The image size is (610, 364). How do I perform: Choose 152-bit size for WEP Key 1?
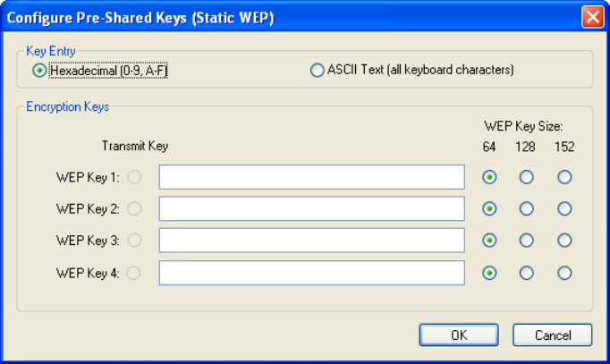(x=564, y=177)
